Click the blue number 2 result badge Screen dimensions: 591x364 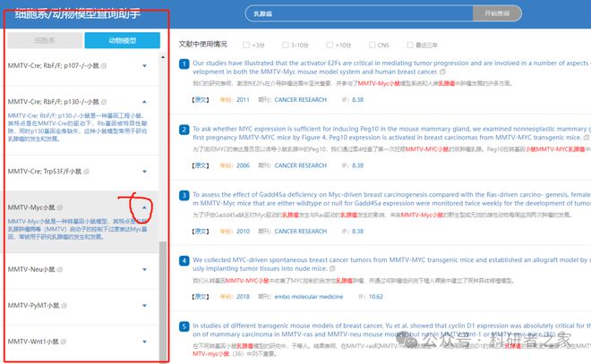(x=184, y=130)
